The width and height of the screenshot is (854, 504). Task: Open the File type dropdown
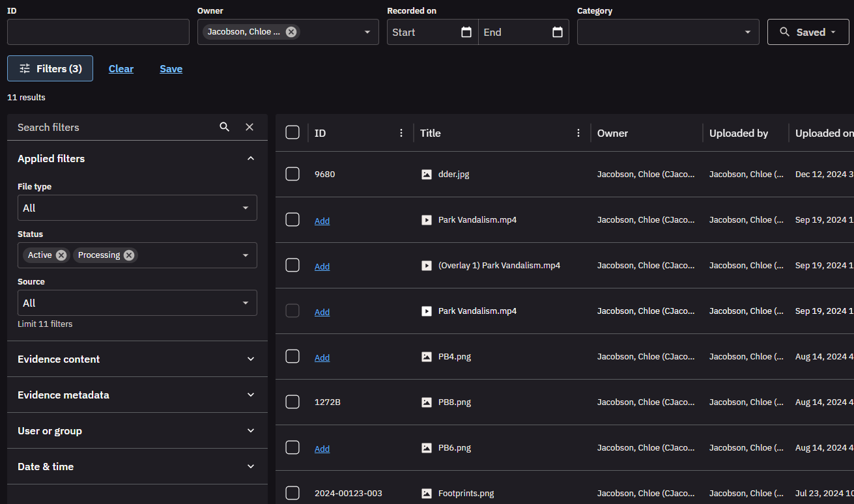click(x=137, y=208)
